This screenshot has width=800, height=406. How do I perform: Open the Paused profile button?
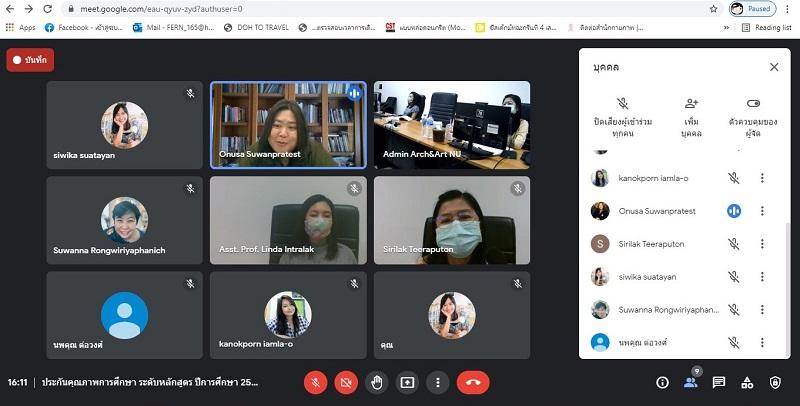click(753, 9)
